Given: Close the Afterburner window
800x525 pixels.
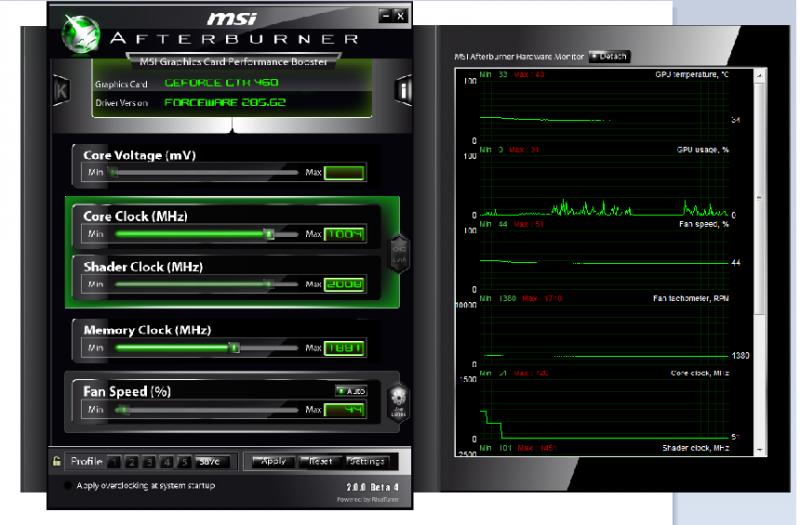Looking at the screenshot, I should pyautogui.click(x=401, y=16).
